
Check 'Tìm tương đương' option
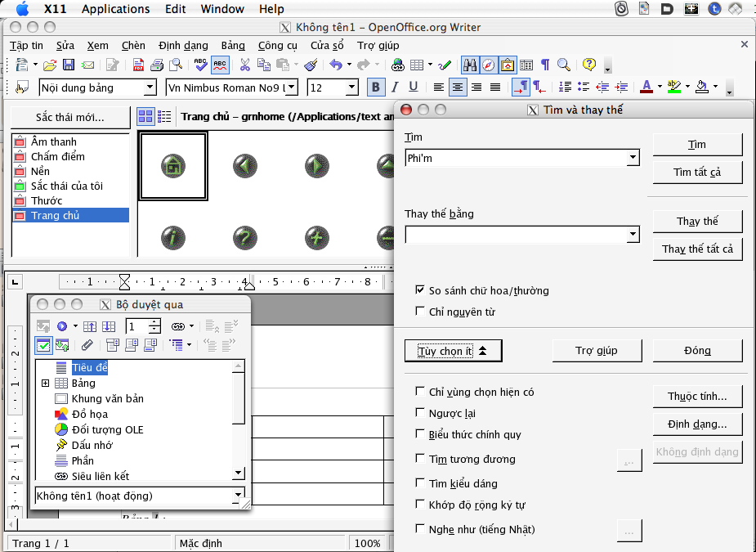click(x=420, y=459)
